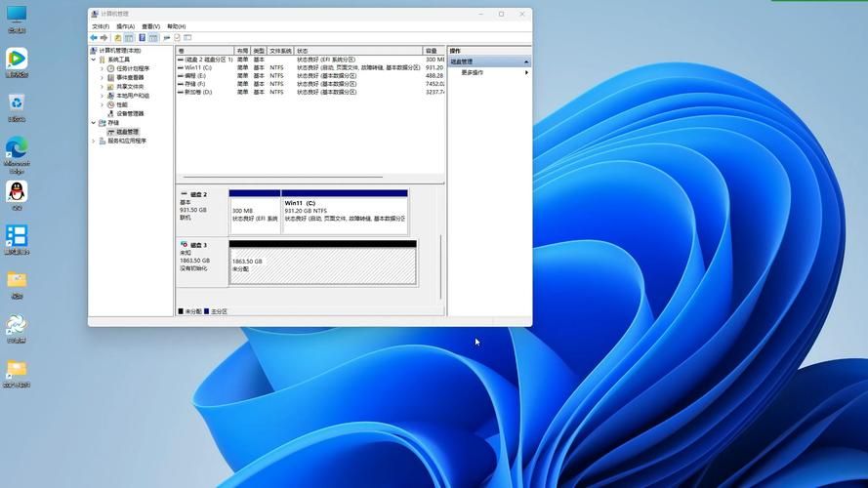Select the 磁盘 3 uninitialized disk label

click(202, 263)
